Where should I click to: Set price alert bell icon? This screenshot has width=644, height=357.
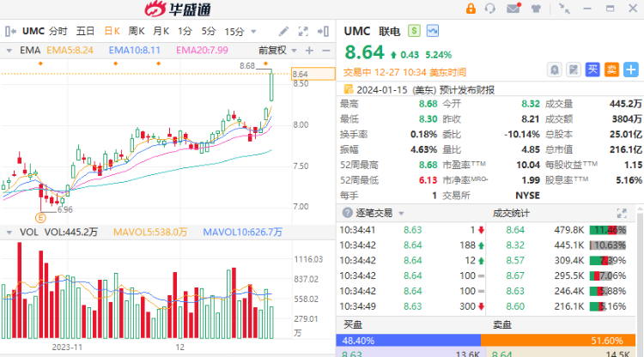tap(555, 70)
